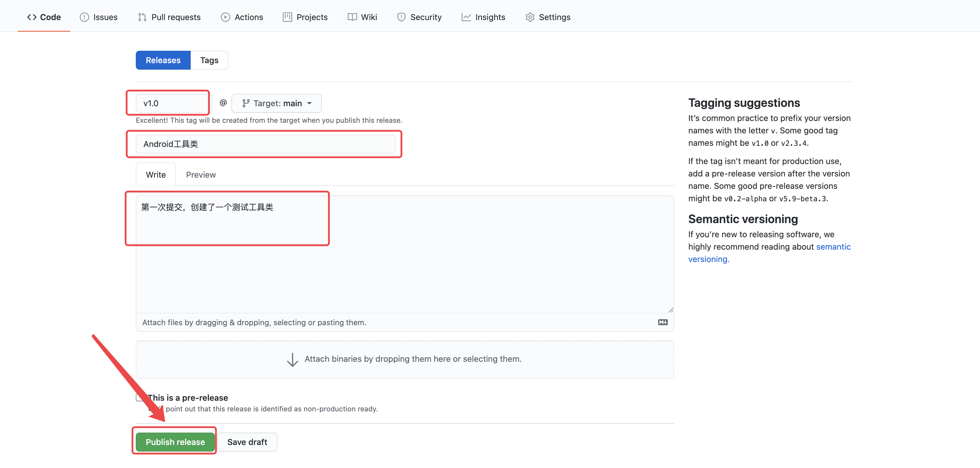Click the Android release title field
The width and height of the screenshot is (980, 468).
[265, 144]
